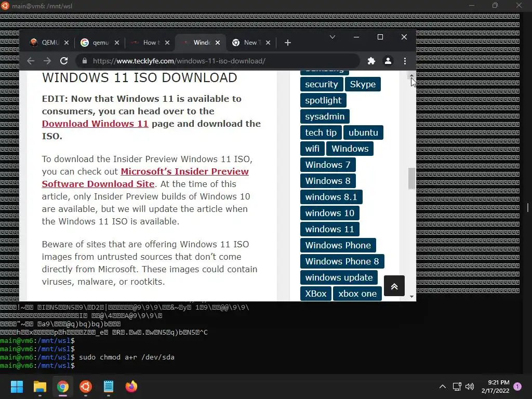The image size is (532, 399).
Task: Click the Ubuntu taskbar icon
Action: click(x=86, y=387)
